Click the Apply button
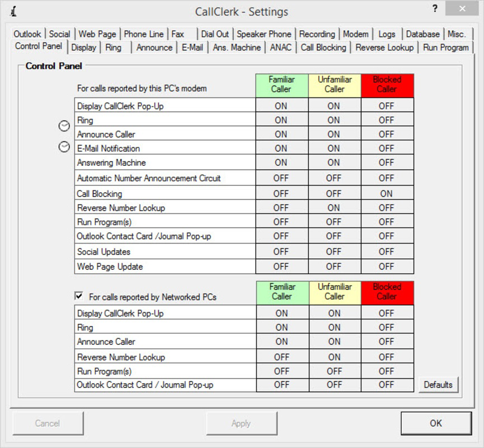The height and width of the screenshot is (448, 484). (x=241, y=423)
